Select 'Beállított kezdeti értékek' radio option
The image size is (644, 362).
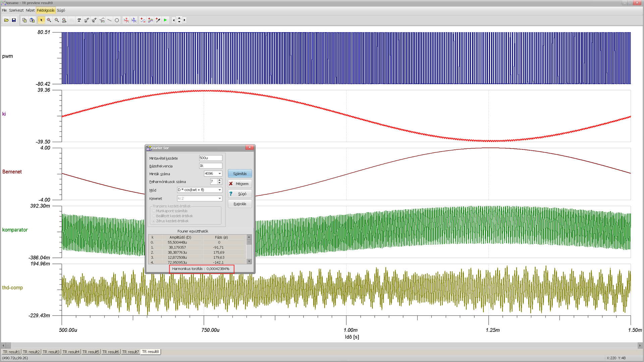tap(154, 216)
